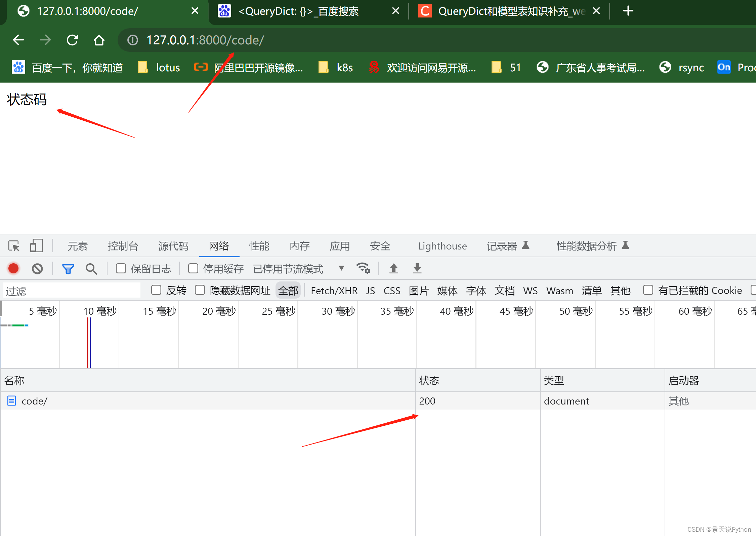Open the 欢迎访问网易开源 bookmark
Viewport: 756px width, 536px height.
[422, 68]
